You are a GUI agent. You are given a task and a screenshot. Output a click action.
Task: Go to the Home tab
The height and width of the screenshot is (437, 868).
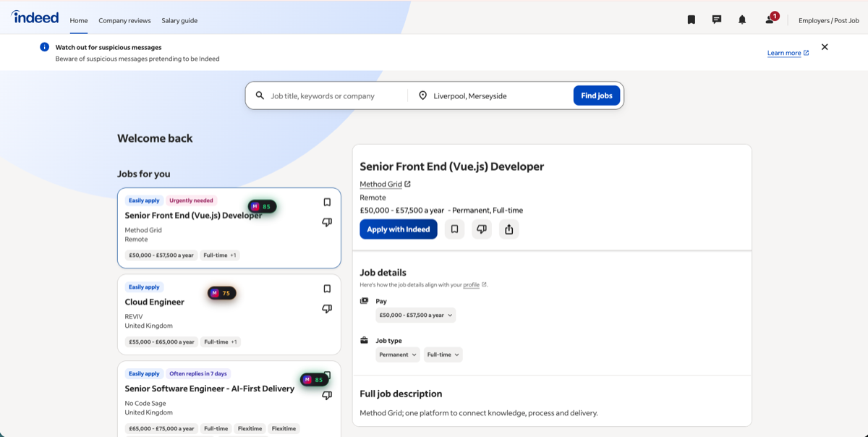pyautogui.click(x=79, y=20)
